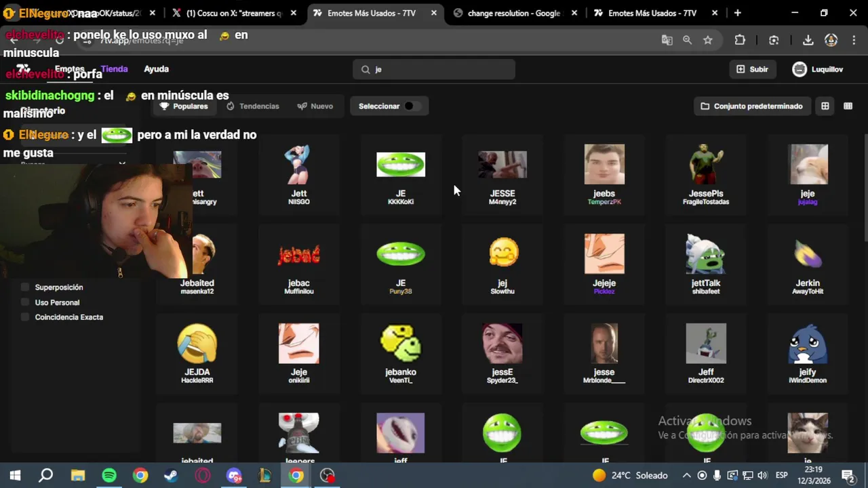Image resolution: width=868 pixels, height=488 pixels.
Task: Open the Windows notification center icon
Action: [x=848, y=475]
